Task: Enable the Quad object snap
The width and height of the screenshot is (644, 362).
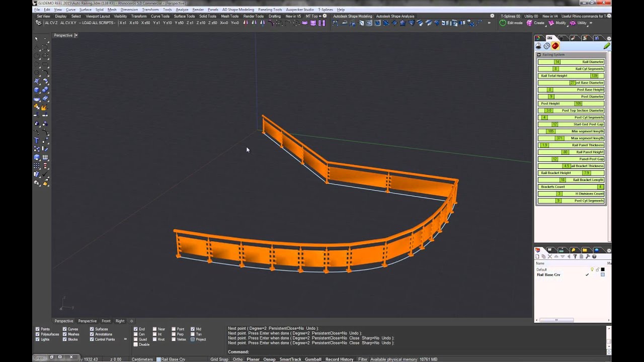Action: tap(135, 339)
